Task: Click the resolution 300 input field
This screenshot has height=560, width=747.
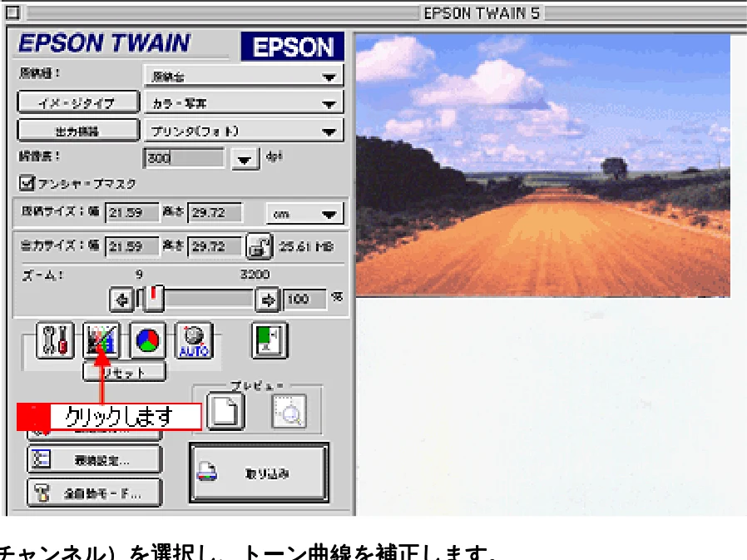Action: 184,158
